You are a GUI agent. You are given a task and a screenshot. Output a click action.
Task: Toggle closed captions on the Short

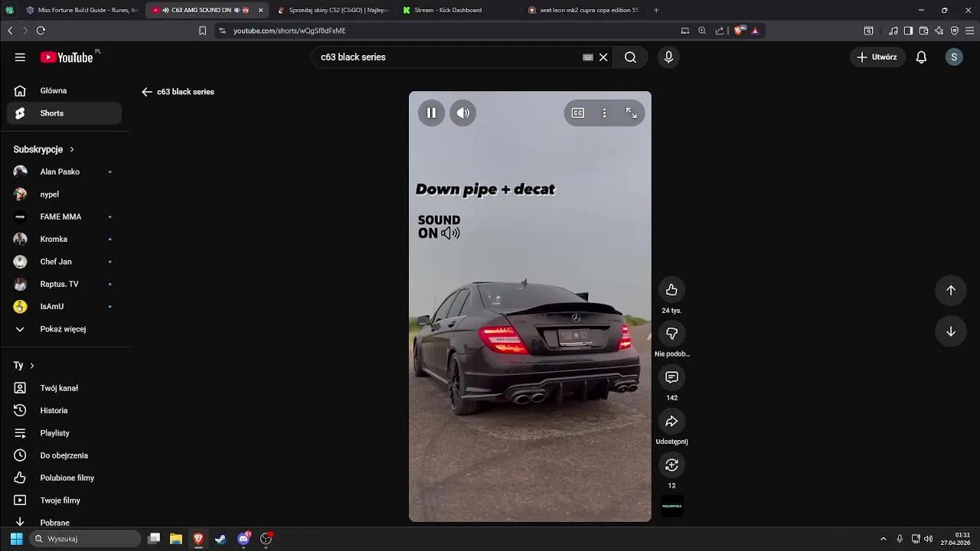coord(578,113)
